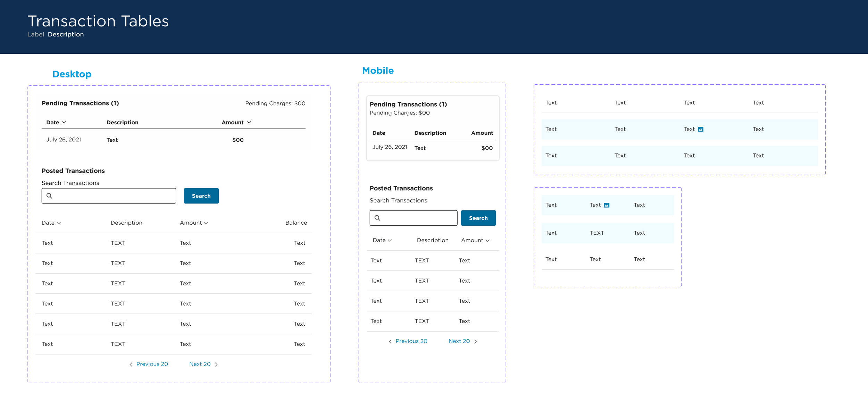
Task: Sort desktop pending table by Date chevron
Action: 64,123
